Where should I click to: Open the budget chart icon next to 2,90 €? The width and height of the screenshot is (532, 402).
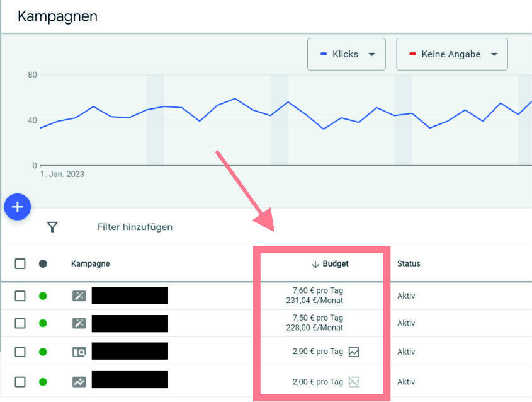click(355, 352)
